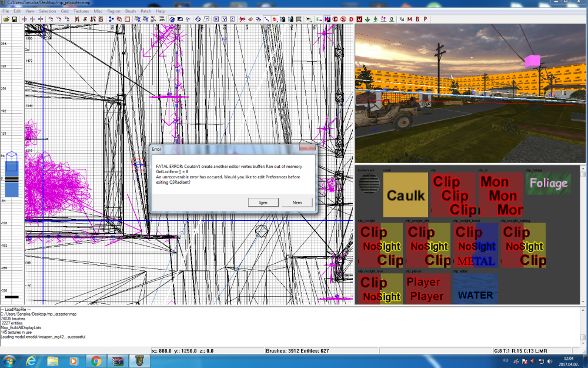The width and height of the screenshot is (588, 368).
Task: Click the red B toolbar icon
Action: (417, 19)
